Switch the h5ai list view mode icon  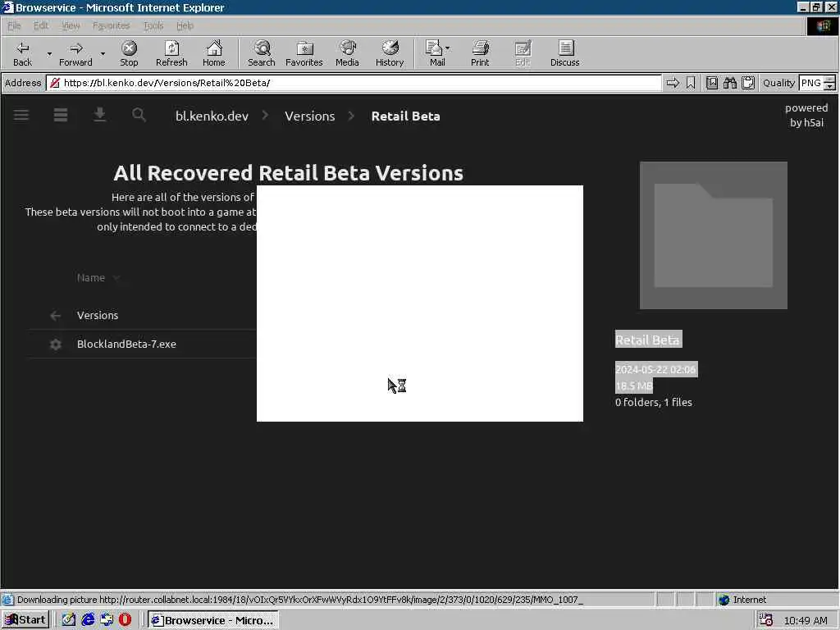pos(61,115)
